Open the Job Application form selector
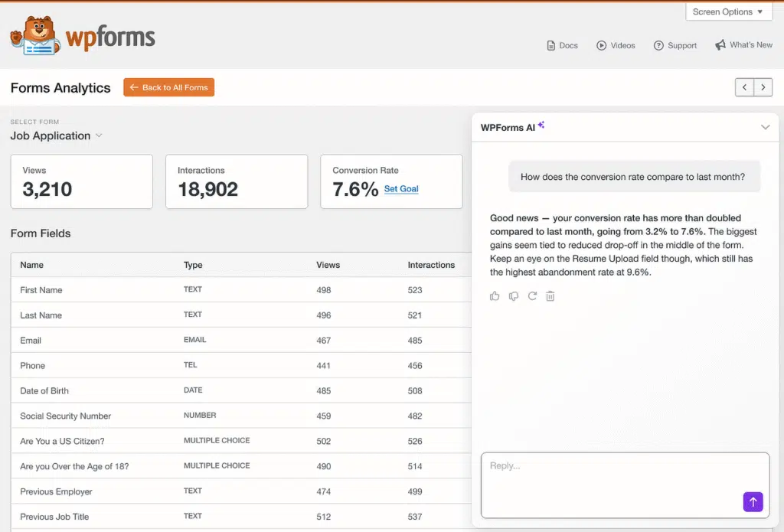The height and width of the screenshot is (532, 784). 57,135
